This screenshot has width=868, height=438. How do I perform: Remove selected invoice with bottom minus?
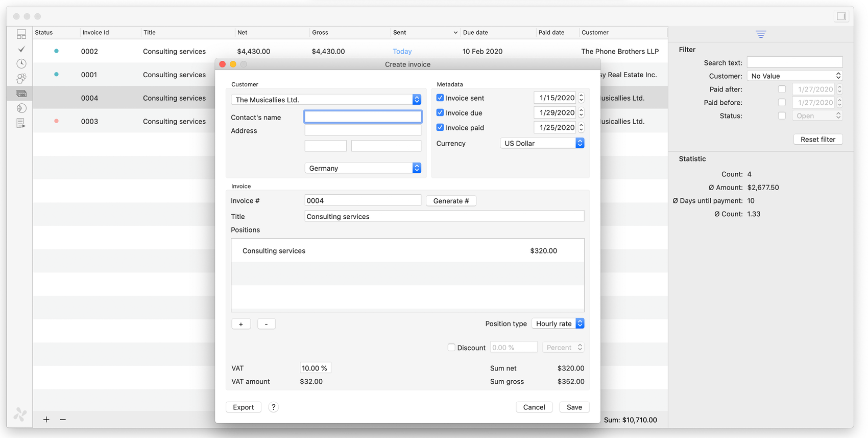pyautogui.click(x=63, y=419)
